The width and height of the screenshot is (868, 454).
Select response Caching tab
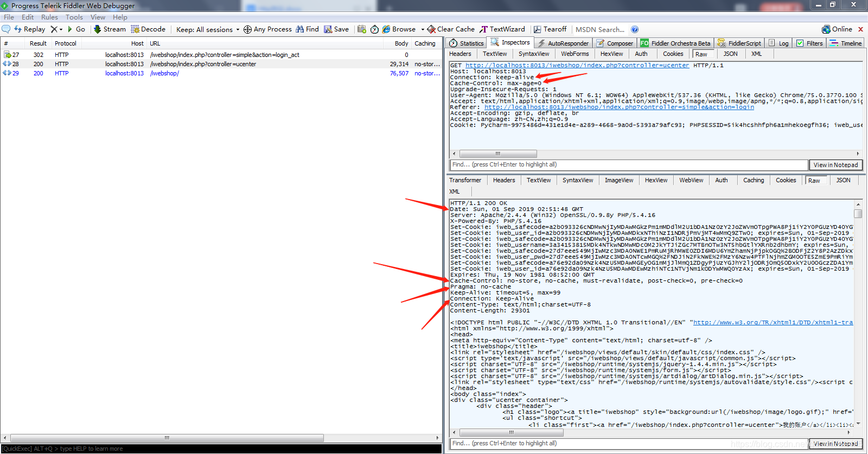click(x=754, y=180)
